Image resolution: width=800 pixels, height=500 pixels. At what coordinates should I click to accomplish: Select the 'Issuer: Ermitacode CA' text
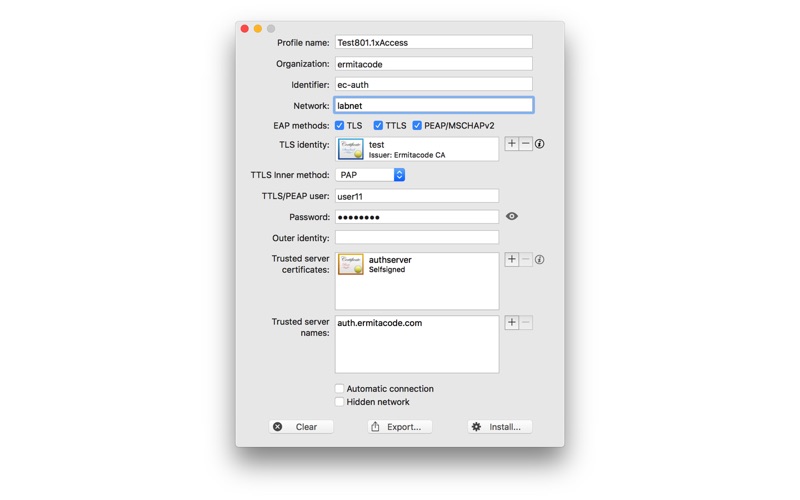pyautogui.click(x=407, y=155)
